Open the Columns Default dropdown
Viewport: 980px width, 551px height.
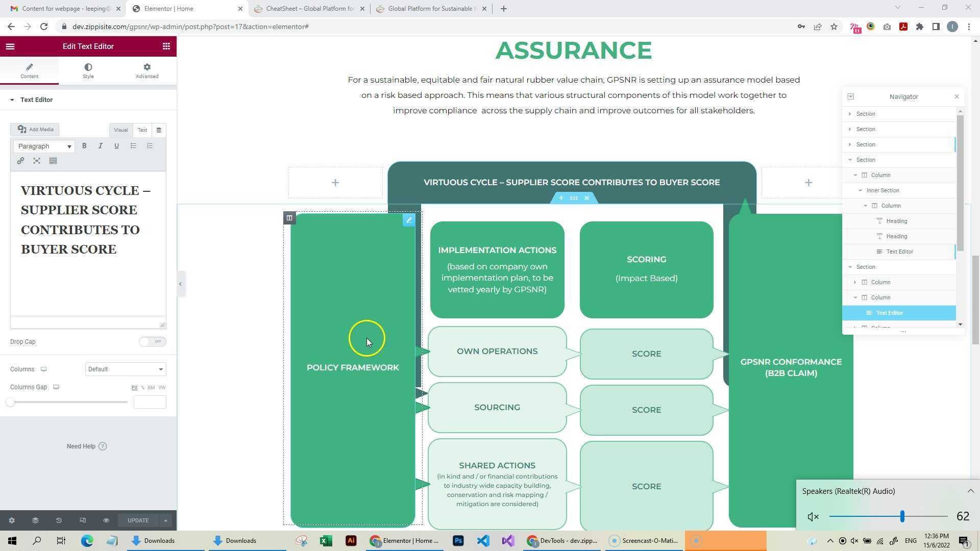click(x=125, y=369)
